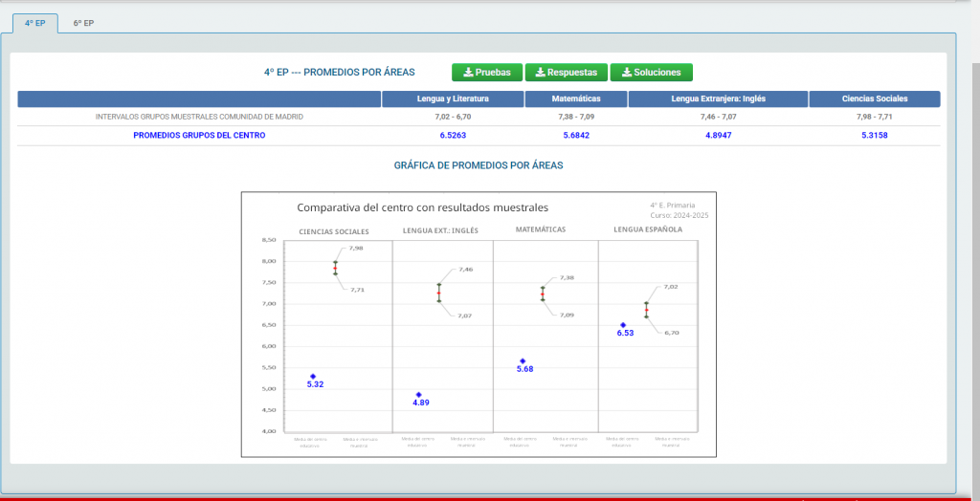Click the Lengua Extranjera: Inglés column header
Viewport: 980px width, 501px height.
(x=718, y=98)
